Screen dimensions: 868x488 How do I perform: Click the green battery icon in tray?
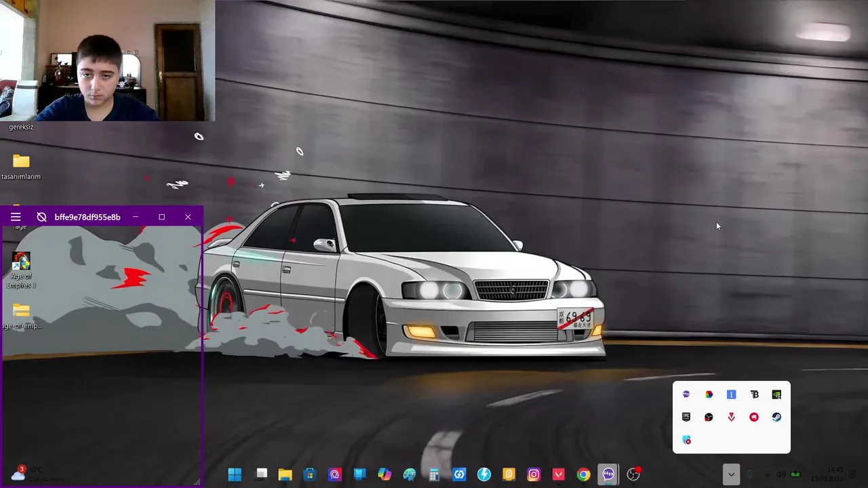[x=795, y=474]
